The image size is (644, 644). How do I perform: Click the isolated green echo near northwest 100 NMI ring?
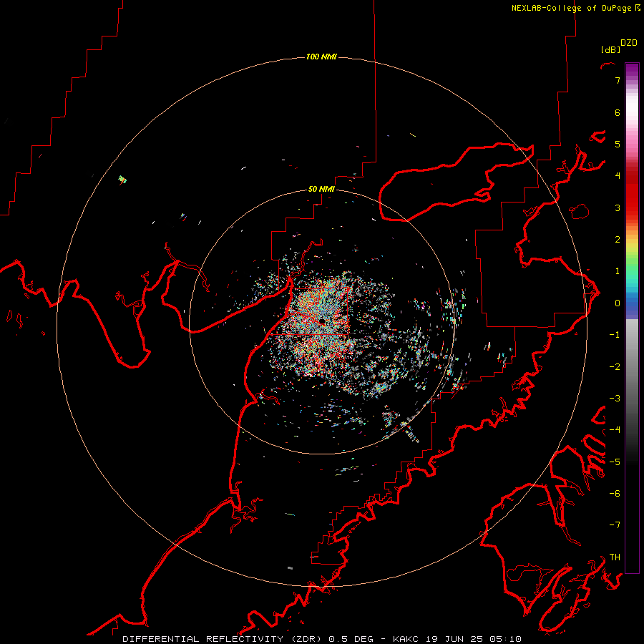coord(122,180)
